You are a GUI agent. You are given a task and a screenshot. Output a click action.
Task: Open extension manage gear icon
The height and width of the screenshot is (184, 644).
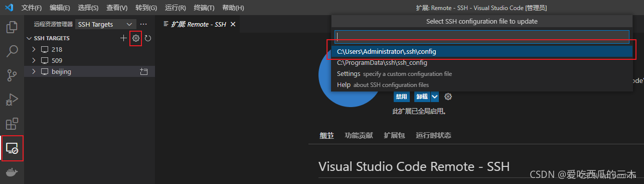448,97
